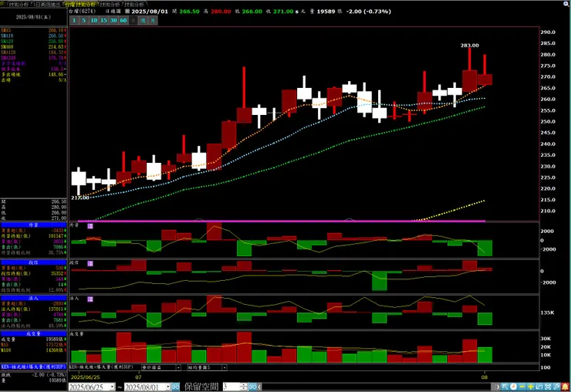Click the KEN indicator blue label on left
The width and height of the screenshot is (571, 392).
click(x=33, y=367)
